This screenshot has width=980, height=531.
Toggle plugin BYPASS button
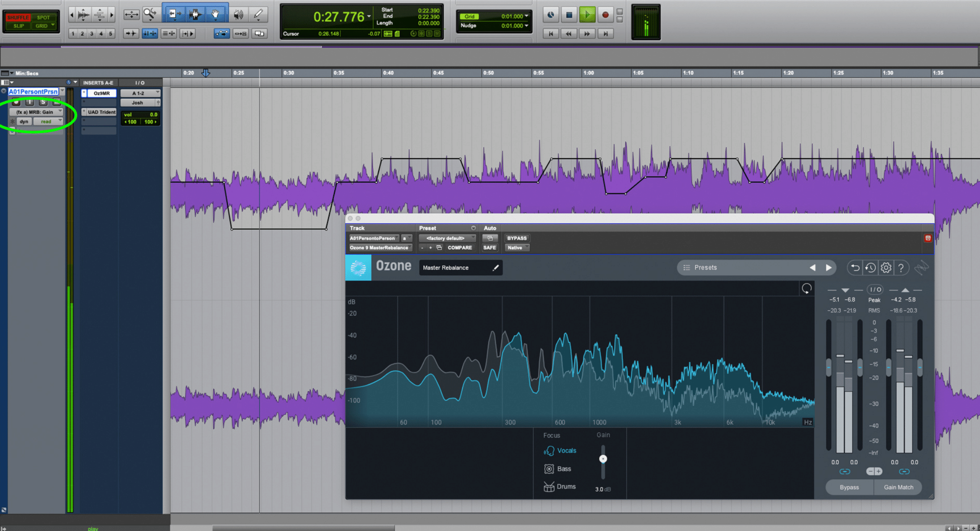[516, 238]
